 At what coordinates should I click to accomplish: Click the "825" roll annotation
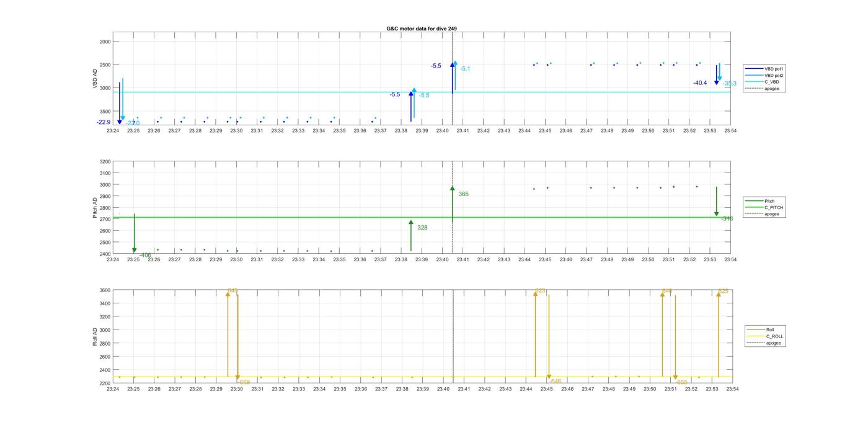pyautogui.click(x=724, y=291)
